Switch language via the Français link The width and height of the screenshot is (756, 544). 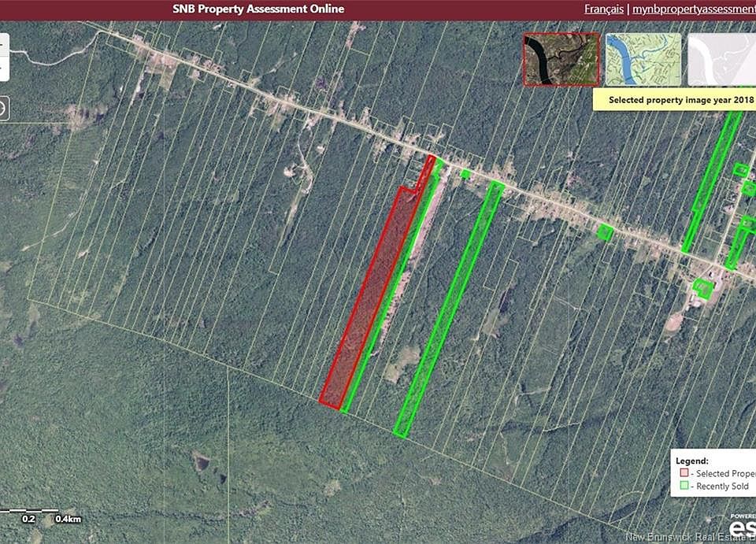[603, 9]
